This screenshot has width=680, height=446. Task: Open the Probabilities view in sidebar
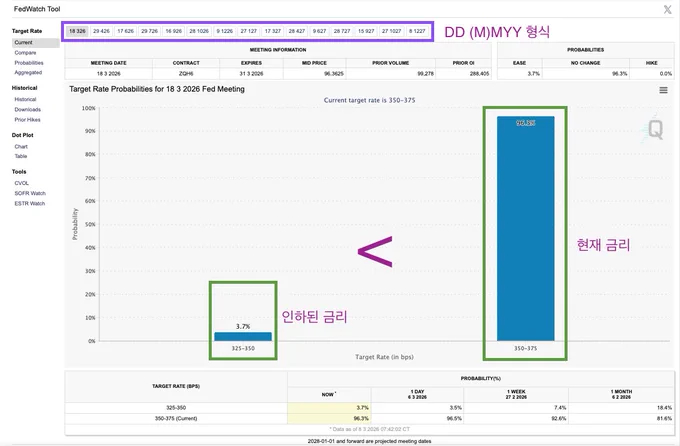29,63
